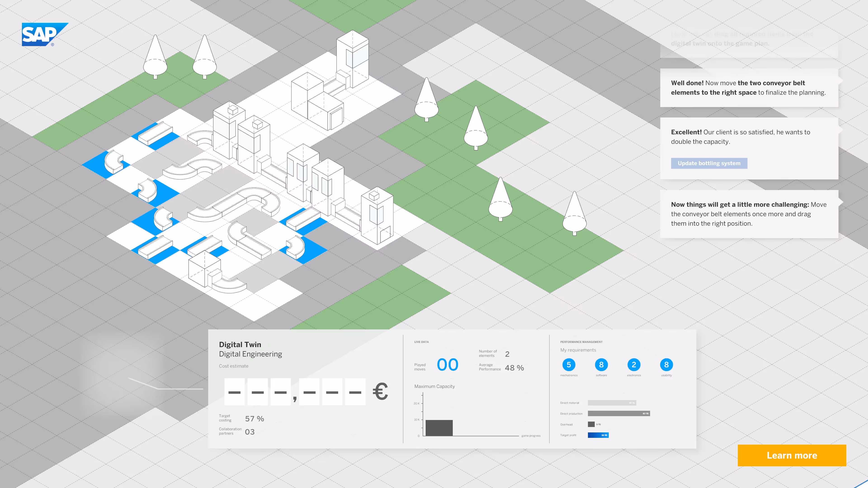Screen dimensions: 868x488
Task: Click the Direct material bar
Action: click(x=612, y=403)
